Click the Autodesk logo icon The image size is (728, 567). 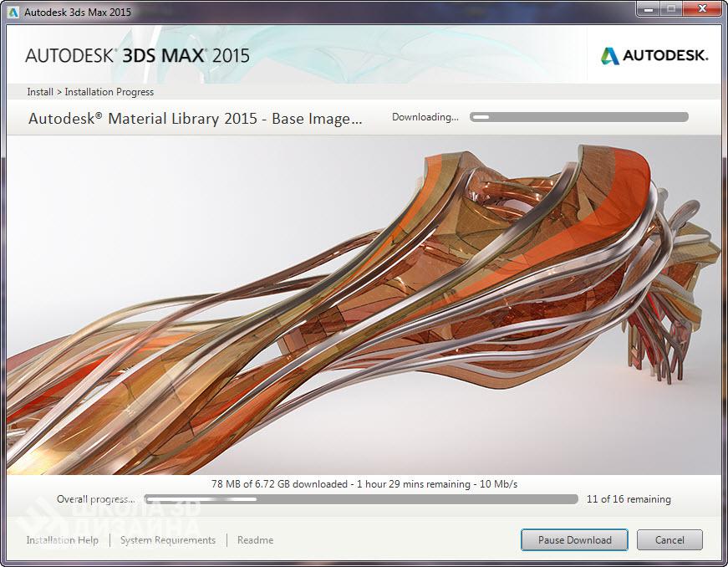coord(609,56)
